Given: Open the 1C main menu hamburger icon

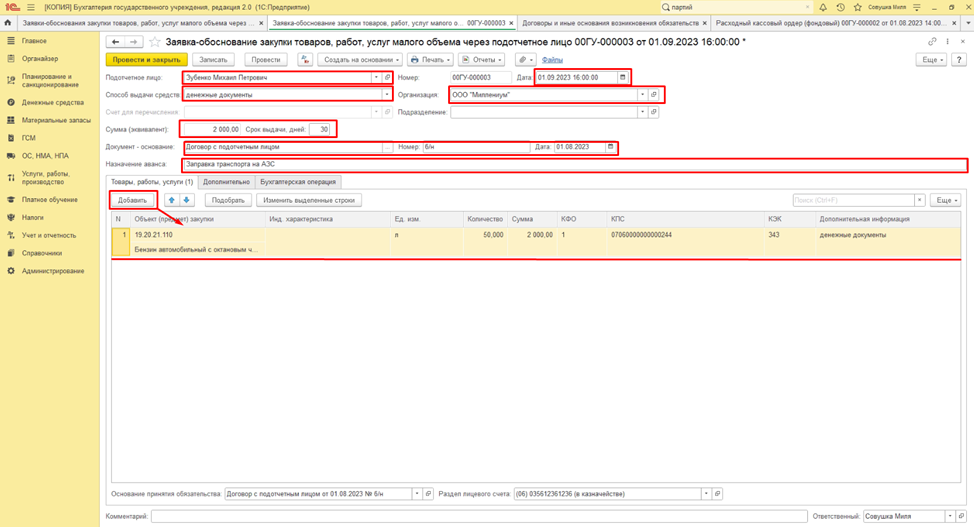Looking at the screenshot, I should pos(30,7).
